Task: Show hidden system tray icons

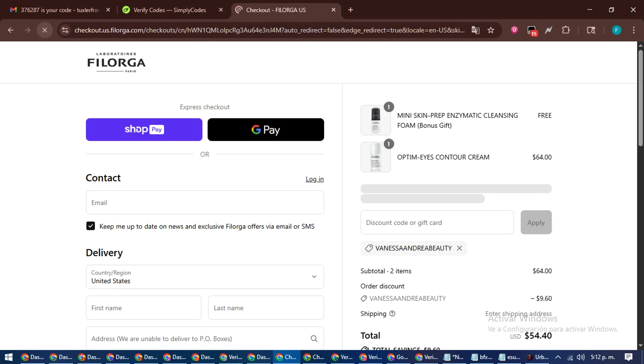Action: coord(558,357)
